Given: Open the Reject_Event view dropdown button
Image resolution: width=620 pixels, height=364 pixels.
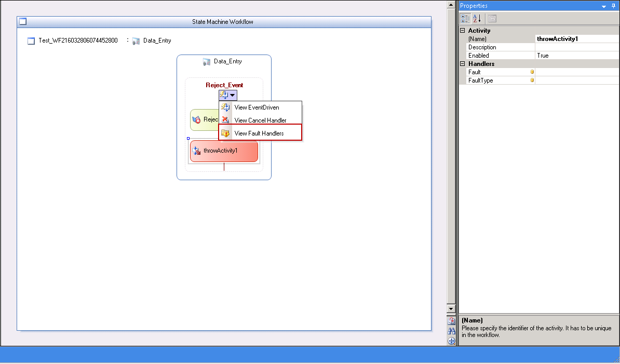Looking at the screenshot, I should [228, 95].
